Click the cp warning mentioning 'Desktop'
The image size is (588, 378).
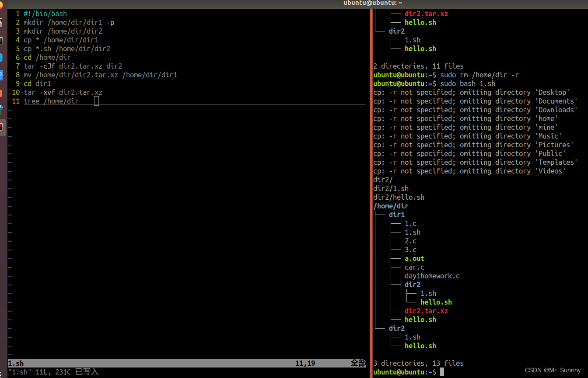pyautogui.click(x=472, y=92)
